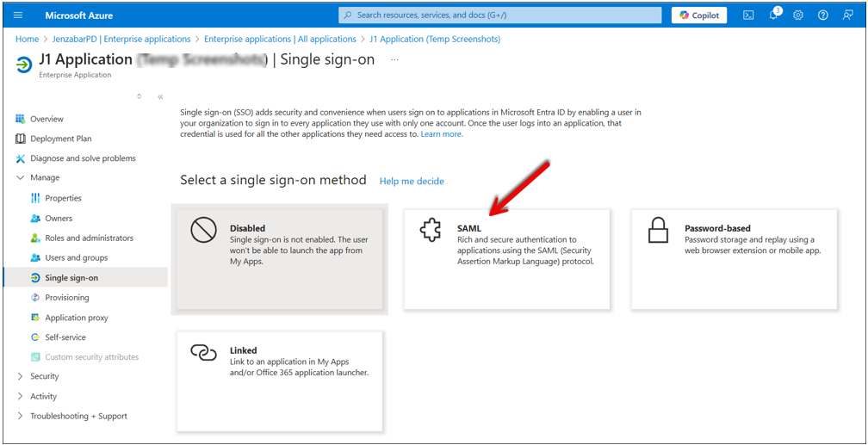Expand the Security section
The height and width of the screenshot is (445, 868).
[21, 376]
